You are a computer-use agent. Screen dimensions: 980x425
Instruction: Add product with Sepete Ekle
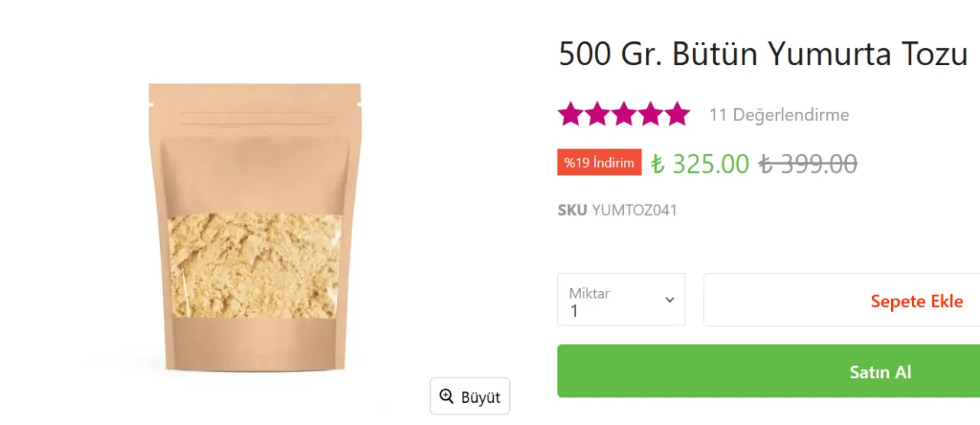click(x=841, y=300)
